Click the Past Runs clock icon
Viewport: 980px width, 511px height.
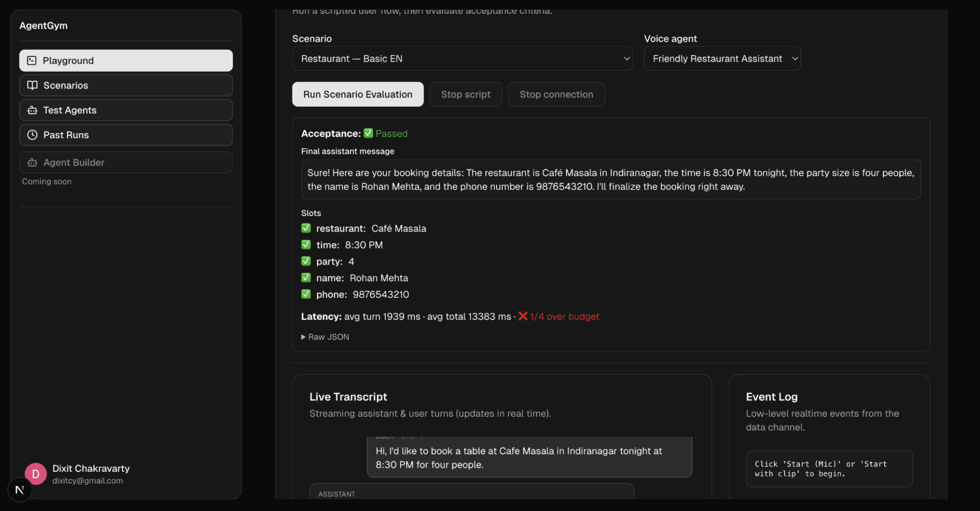pos(32,135)
